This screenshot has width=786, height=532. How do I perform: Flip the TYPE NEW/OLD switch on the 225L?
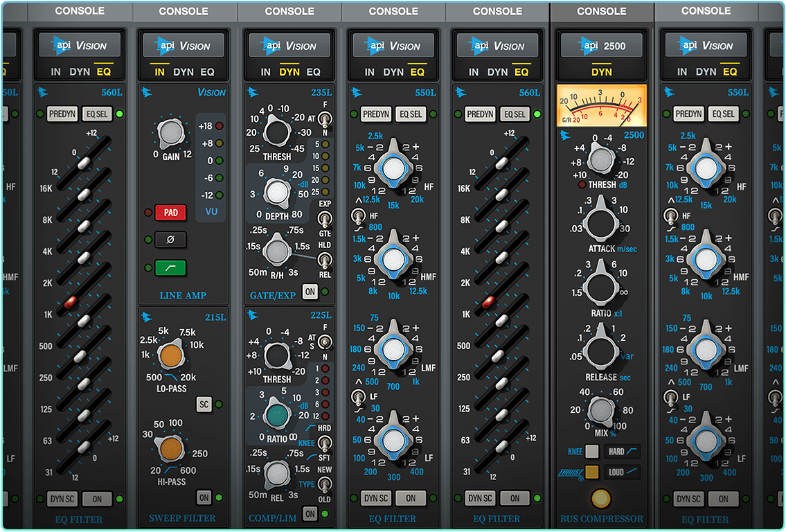325,484
